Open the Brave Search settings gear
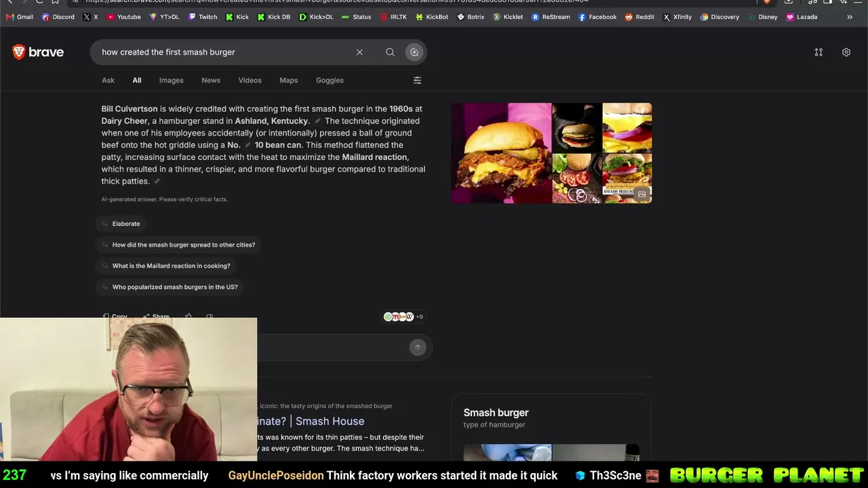The image size is (868, 488). tap(846, 52)
